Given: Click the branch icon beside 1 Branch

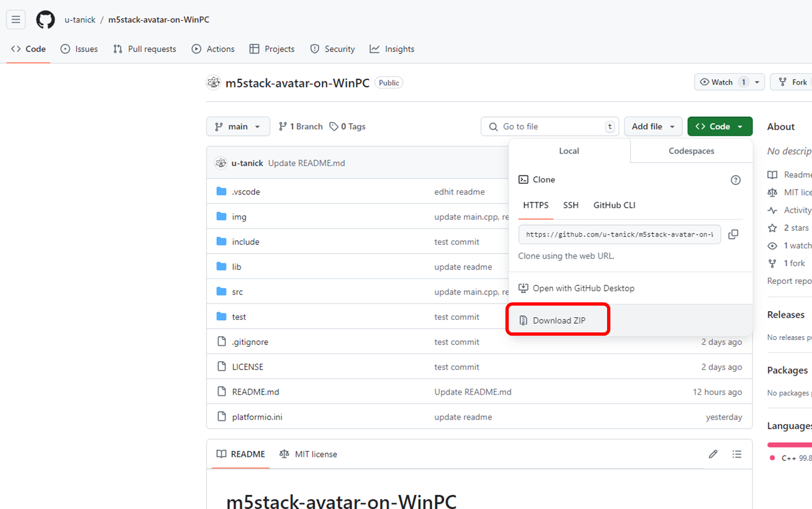Looking at the screenshot, I should click(283, 126).
